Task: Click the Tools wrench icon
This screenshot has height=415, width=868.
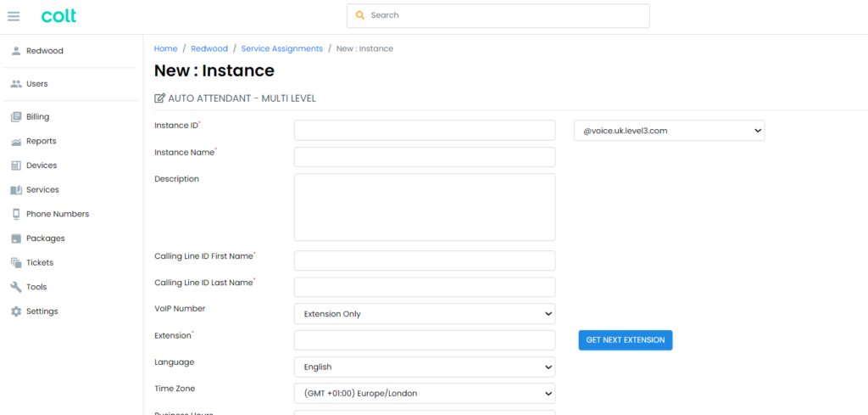Action: coord(16,287)
